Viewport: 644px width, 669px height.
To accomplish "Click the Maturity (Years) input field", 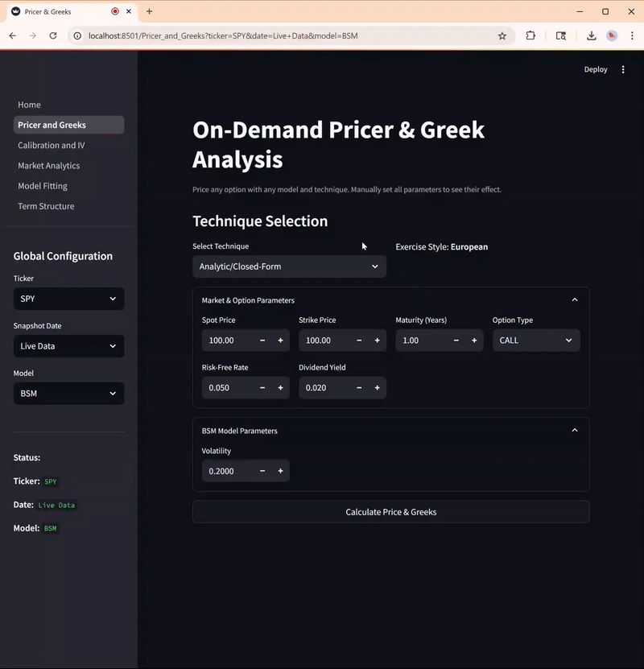I will 422,341.
